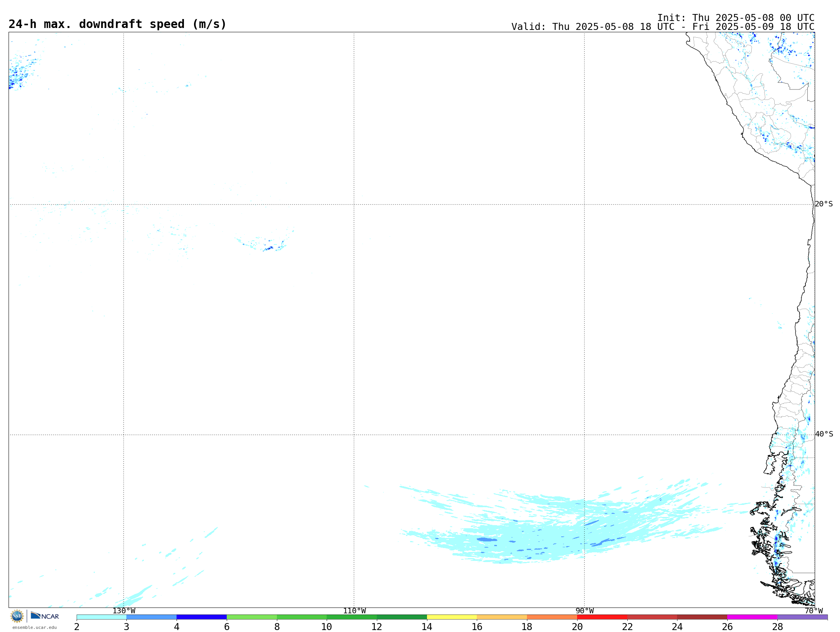840x632 pixels.
Task: Click the colorbar tick label 3
Action: coord(126,627)
